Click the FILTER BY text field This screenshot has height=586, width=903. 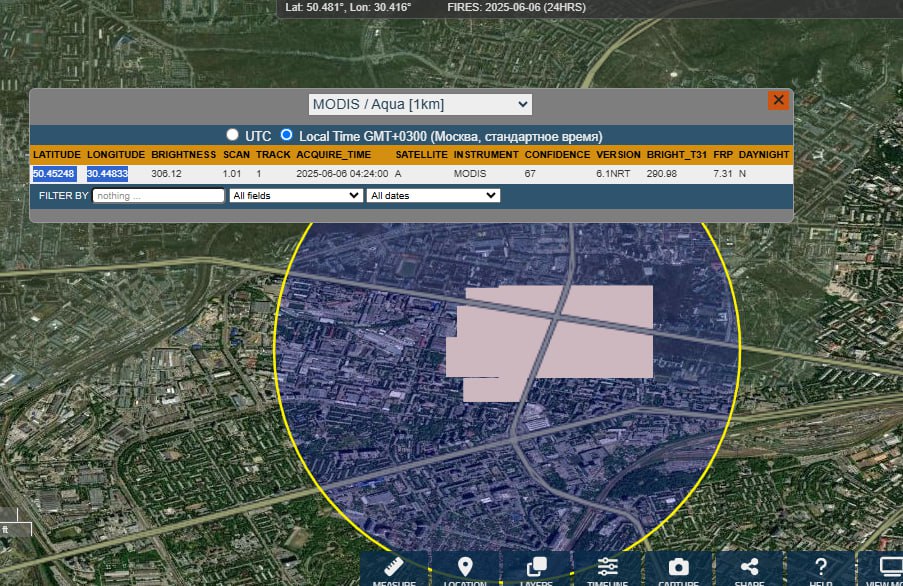[158, 196]
